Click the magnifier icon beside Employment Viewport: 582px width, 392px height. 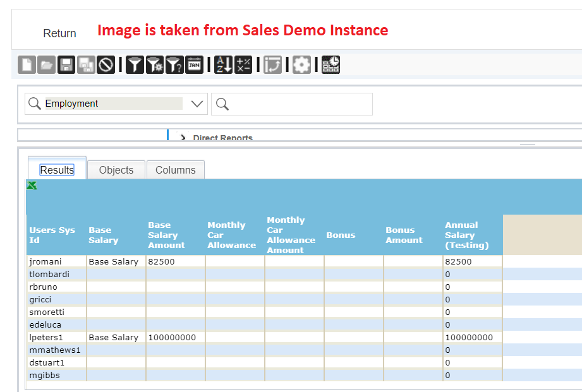pos(35,104)
